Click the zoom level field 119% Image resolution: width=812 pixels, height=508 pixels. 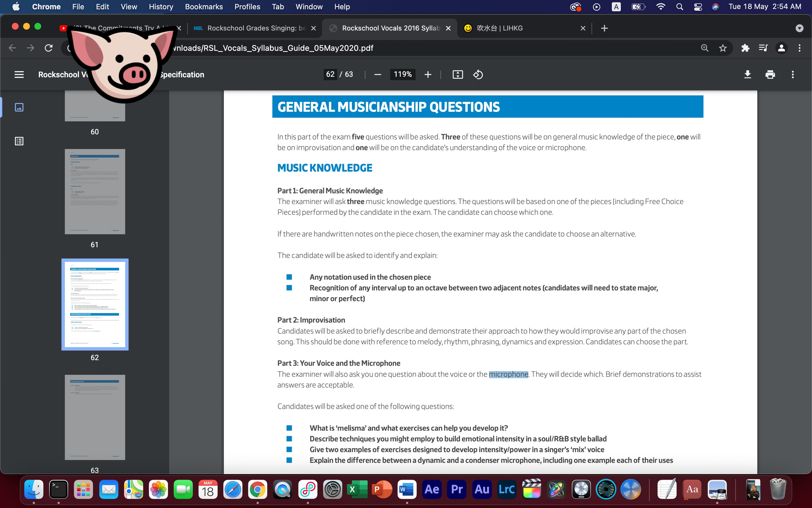(x=403, y=74)
